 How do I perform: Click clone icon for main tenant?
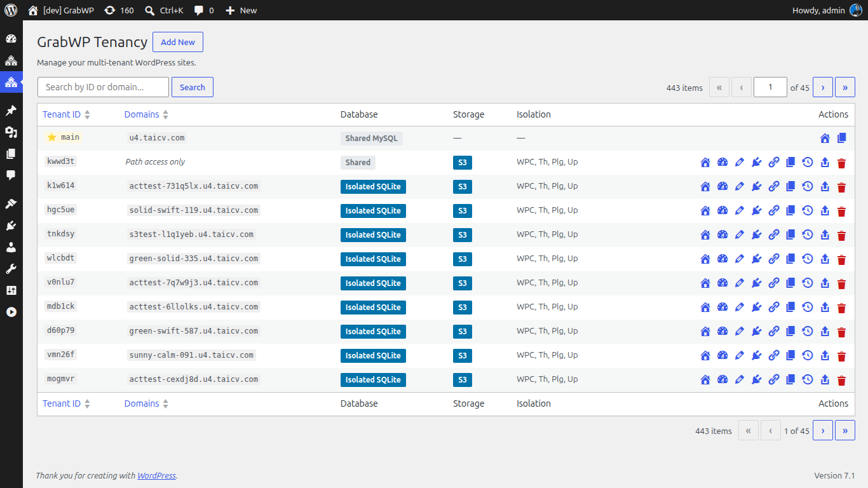click(842, 138)
